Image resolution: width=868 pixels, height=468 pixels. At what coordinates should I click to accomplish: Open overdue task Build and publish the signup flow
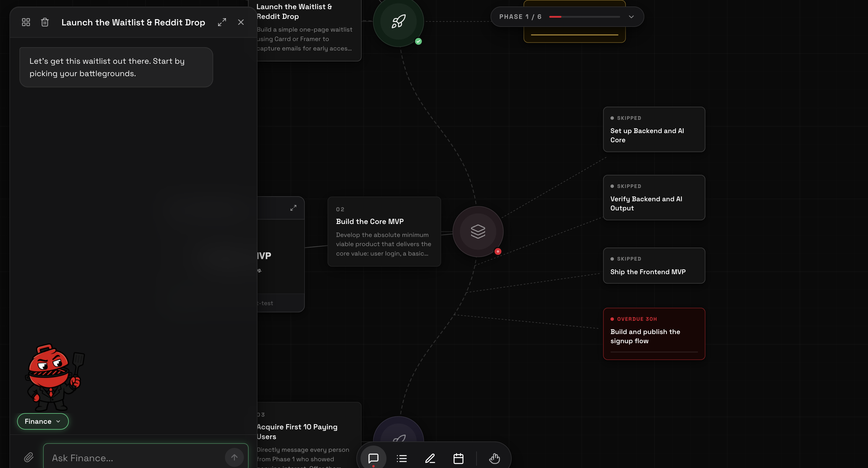[x=654, y=334]
